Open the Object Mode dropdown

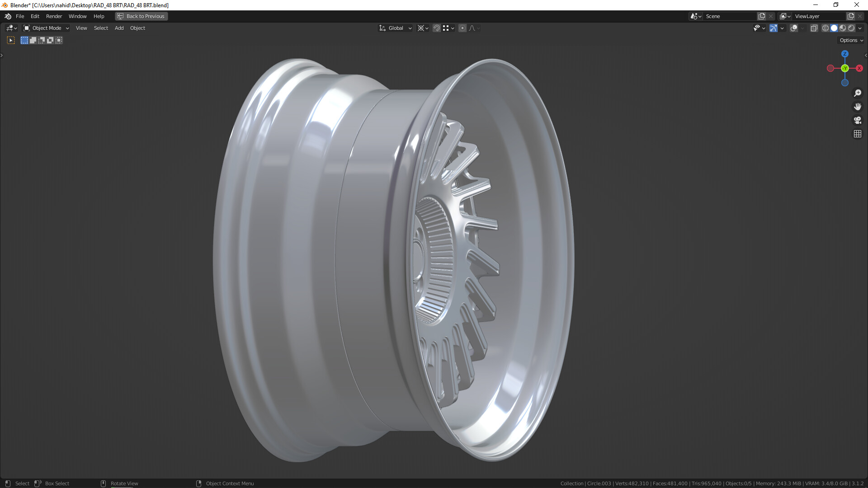[45, 28]
